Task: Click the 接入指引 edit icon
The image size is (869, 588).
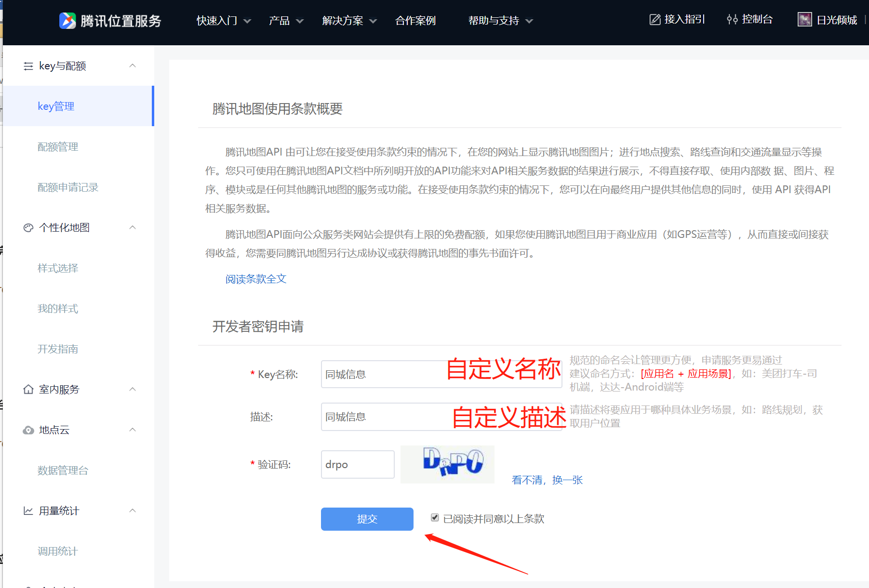Action: pos(655,20)
